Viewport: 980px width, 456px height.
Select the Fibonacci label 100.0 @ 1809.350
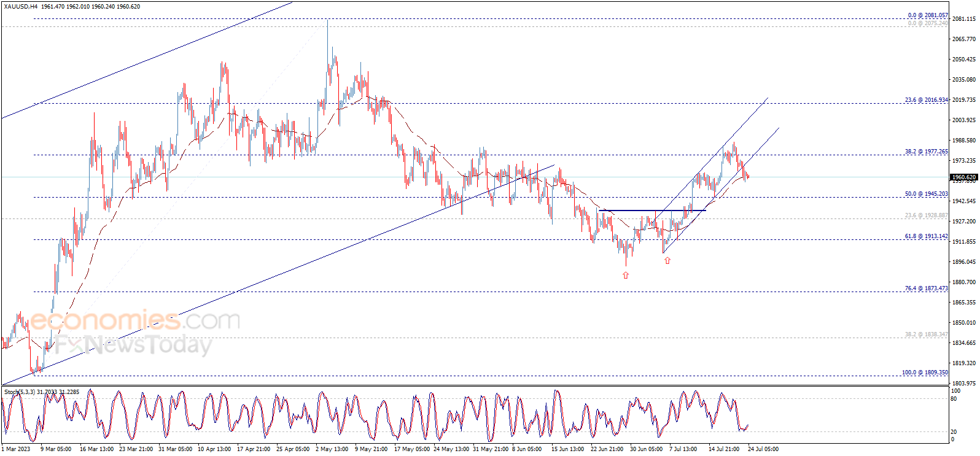[925, 373]
